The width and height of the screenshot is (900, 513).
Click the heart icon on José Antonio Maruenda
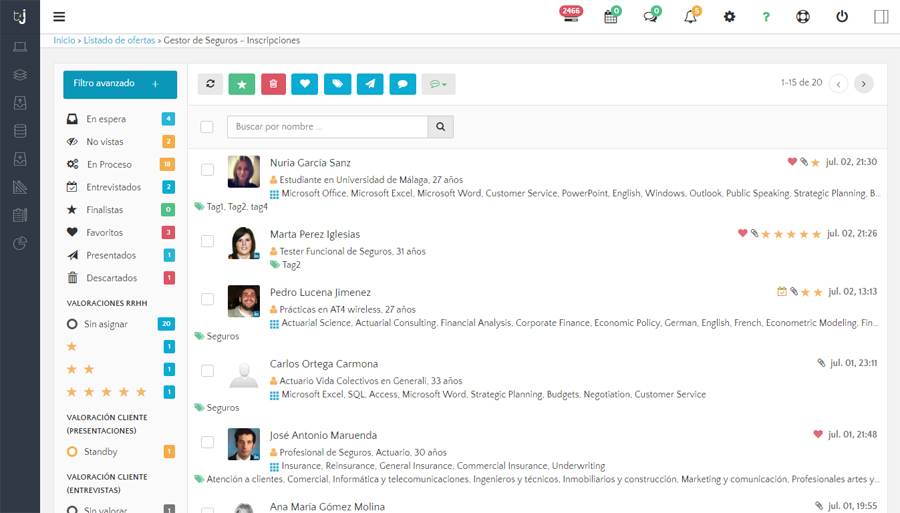pos(818,434)
